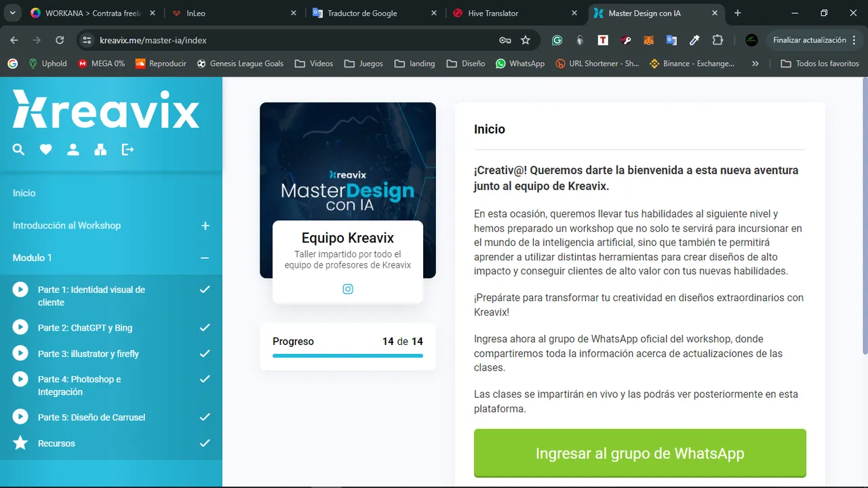Screen dimensions: 868x488
Task: Open the user profile icon in sidebar
Action: (x=73, y=150)
